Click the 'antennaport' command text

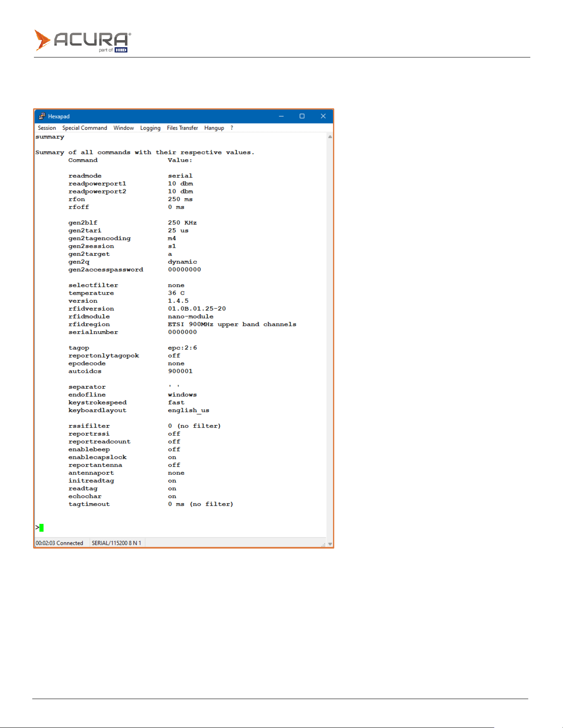[91, 473]
